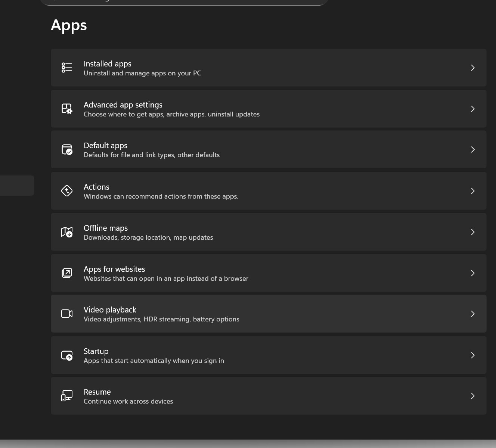
Task: Click 'Downloads, storage location, map updates' text
Action: [148, 237]
